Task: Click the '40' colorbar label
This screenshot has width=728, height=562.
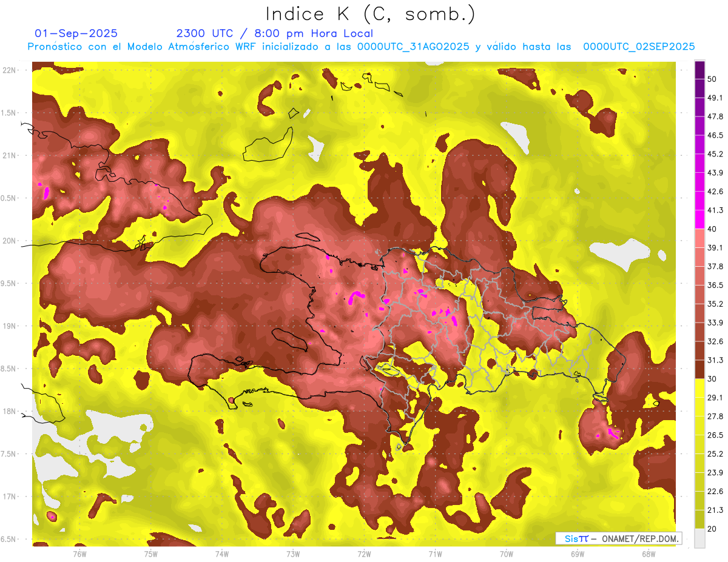Action: 712,229
